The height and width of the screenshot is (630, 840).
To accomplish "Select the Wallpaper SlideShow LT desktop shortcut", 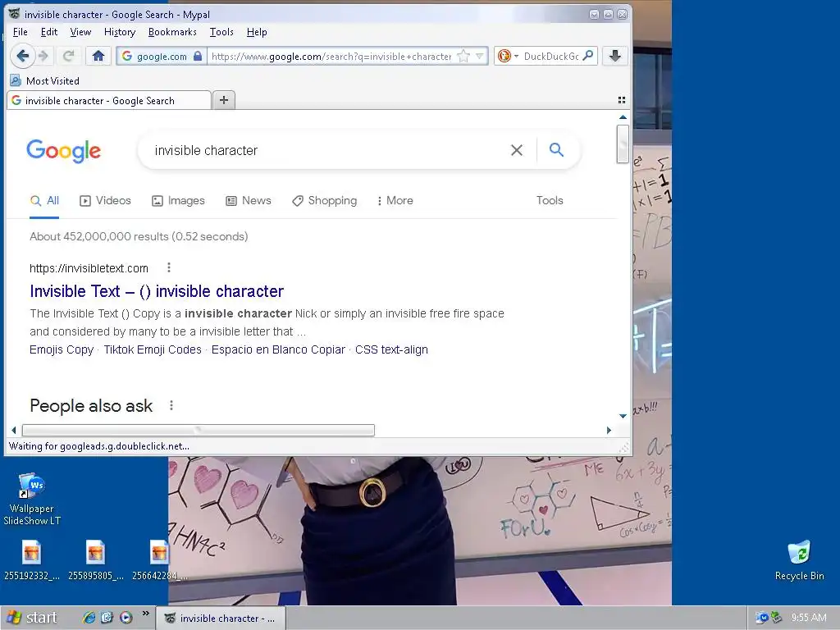I will click(32, 500).
